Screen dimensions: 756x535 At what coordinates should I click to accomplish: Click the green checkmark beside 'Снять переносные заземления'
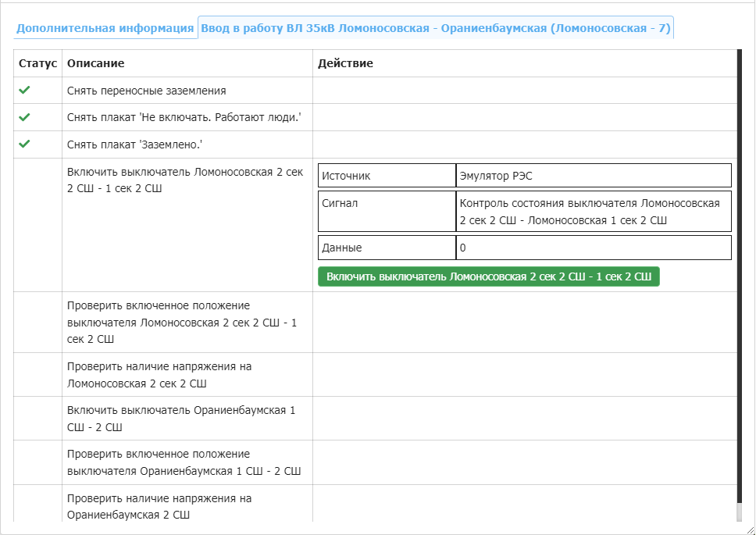click(24, 90)
